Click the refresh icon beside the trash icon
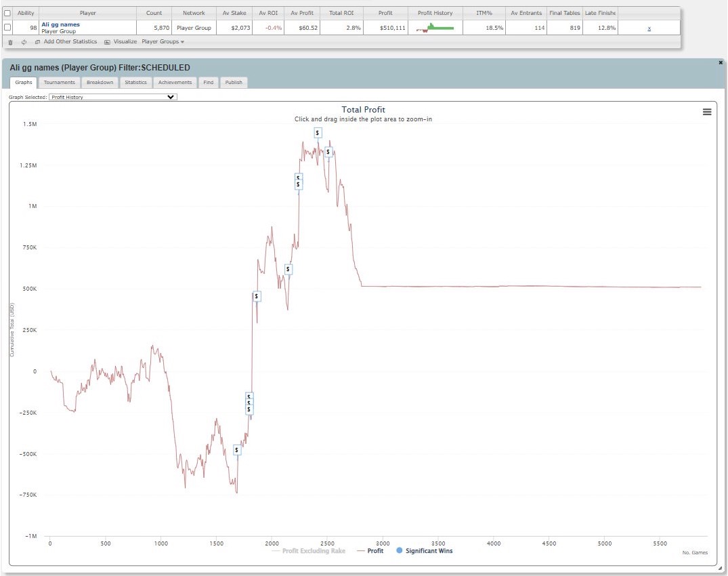Screen dimensions: 728x576 click(24, 42)
